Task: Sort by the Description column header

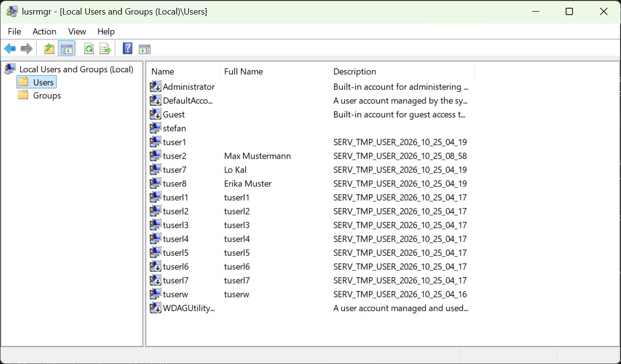Action: click(402, 71)
